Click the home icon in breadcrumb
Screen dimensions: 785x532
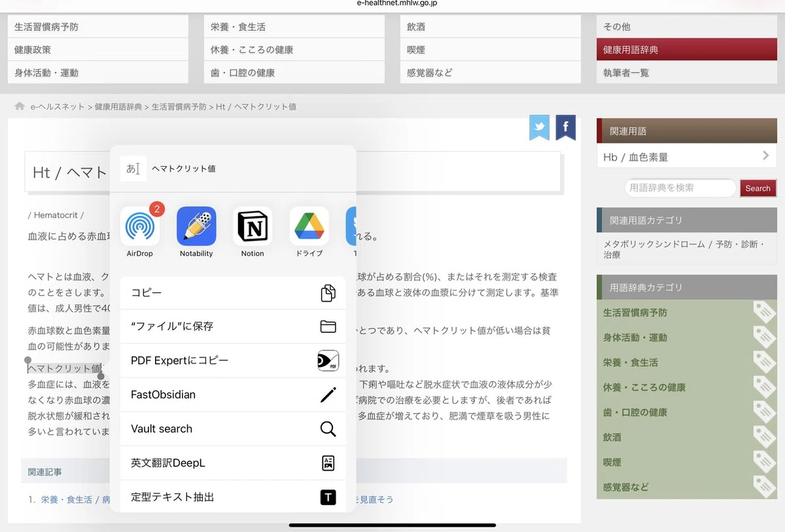coord(20,106)
